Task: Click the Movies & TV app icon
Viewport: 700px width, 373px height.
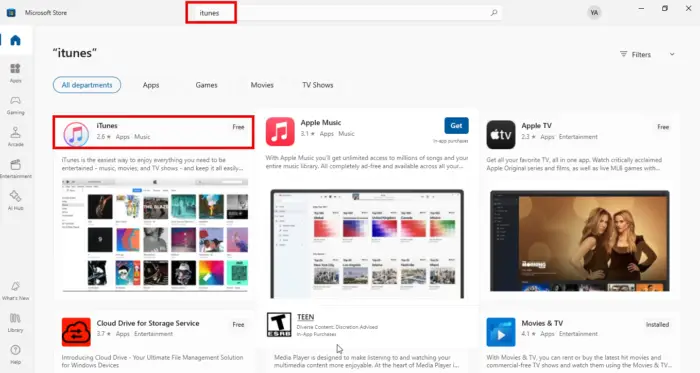Action: 500,332
